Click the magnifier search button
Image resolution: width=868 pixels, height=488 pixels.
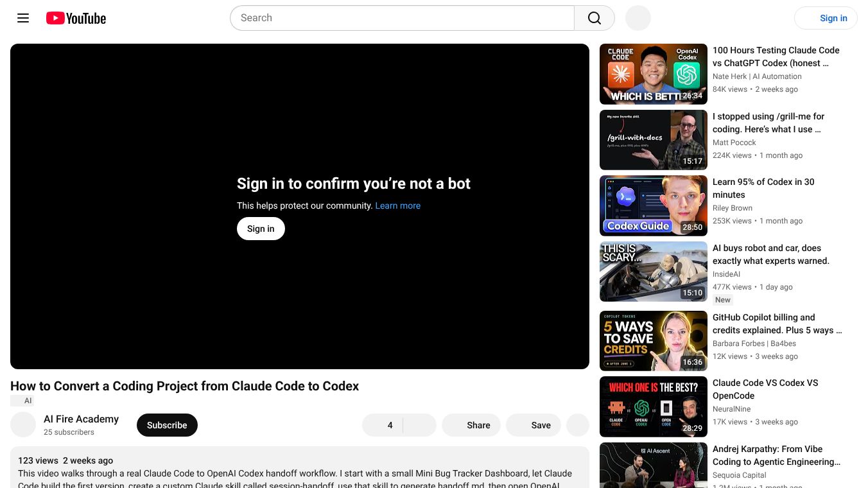(595, 18)
